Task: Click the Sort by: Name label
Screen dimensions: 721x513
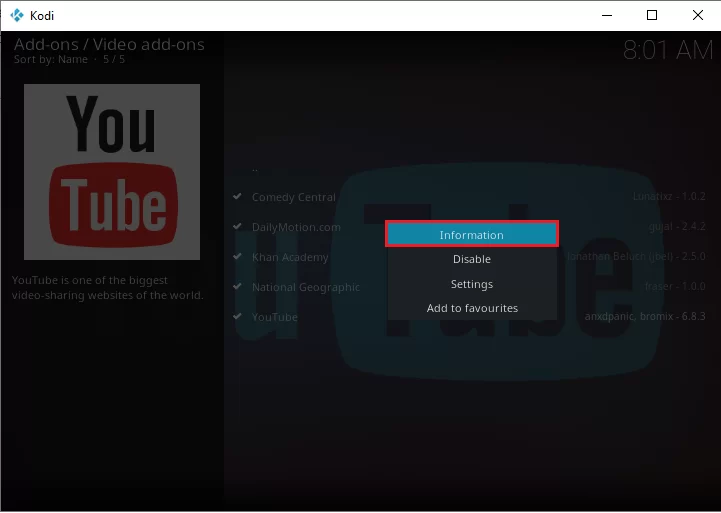Action: point(51,59)
